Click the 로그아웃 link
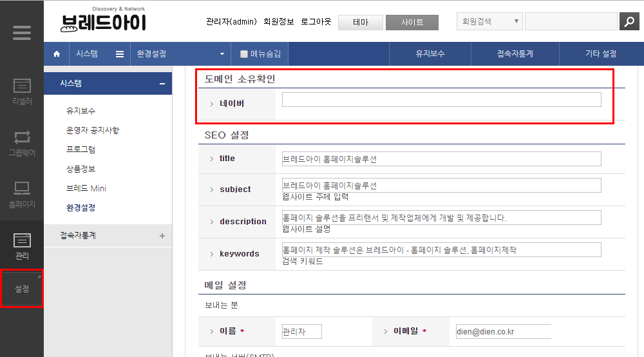Image resolution: width=644 pixels, height=357 pixels. pyautogui.click(x=316, y=22)
